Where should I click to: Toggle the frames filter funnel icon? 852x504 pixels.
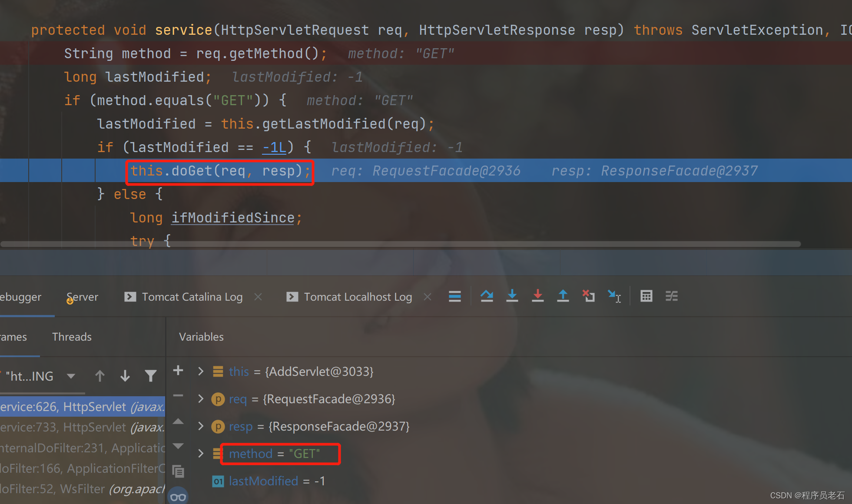pyautogui.click(x=150, y=376)
